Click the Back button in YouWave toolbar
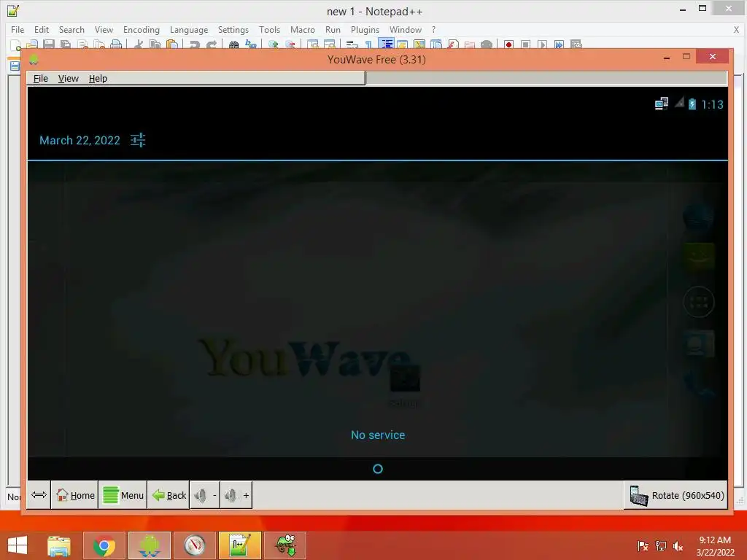This screenshot has height=560, width=747. click(169, 495)
